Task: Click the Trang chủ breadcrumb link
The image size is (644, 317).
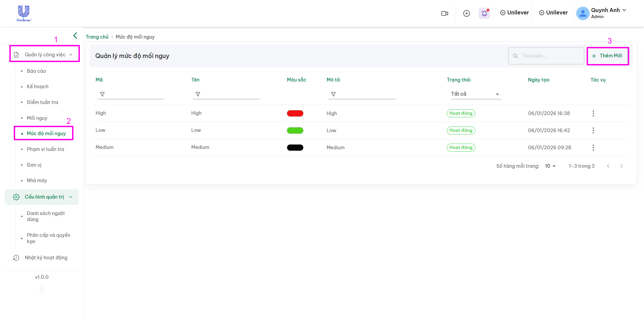Action: click(97, 37)
